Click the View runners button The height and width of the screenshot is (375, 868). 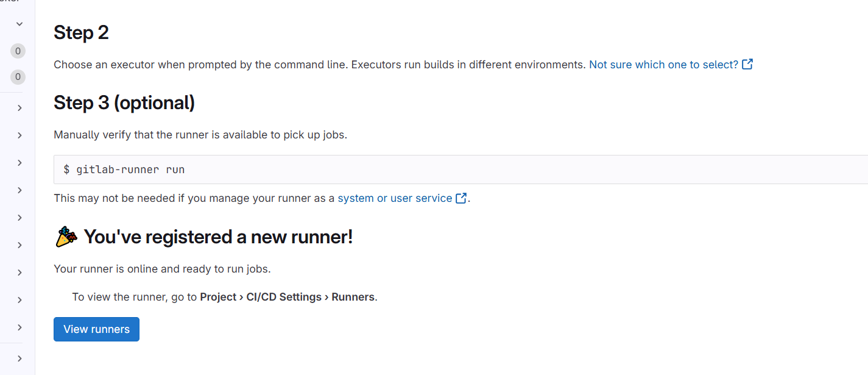[x=96, y=329]
